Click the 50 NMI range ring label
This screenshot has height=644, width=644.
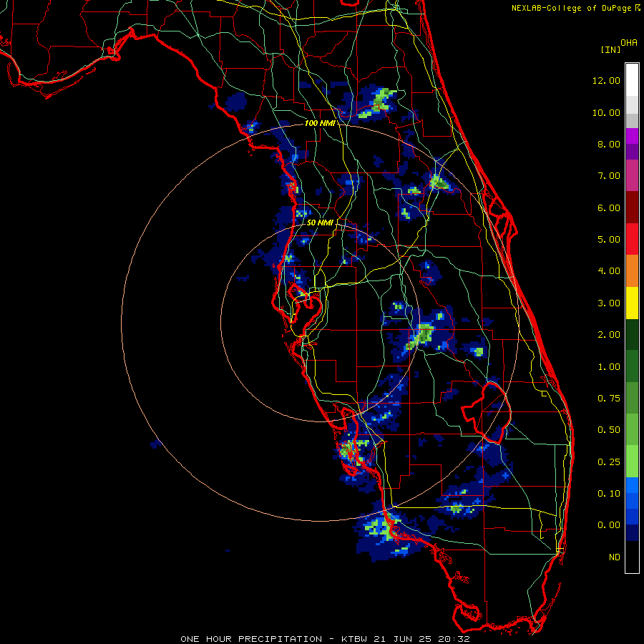320,223
